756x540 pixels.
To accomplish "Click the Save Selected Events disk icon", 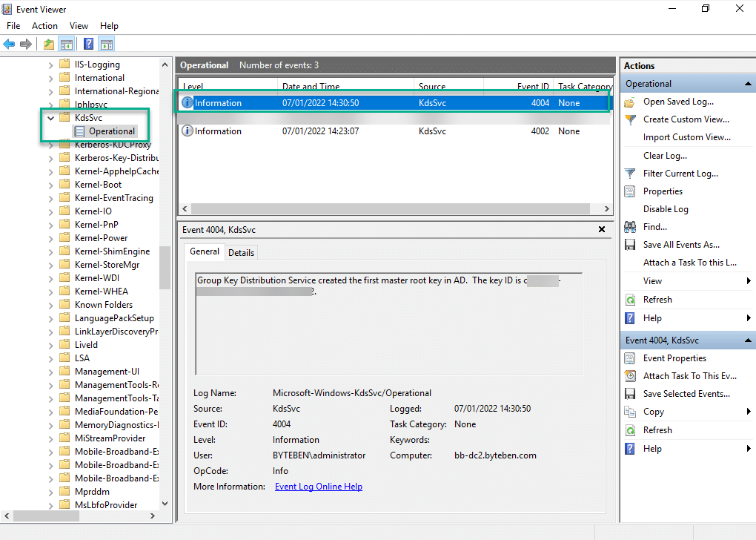I will point(630,394).
